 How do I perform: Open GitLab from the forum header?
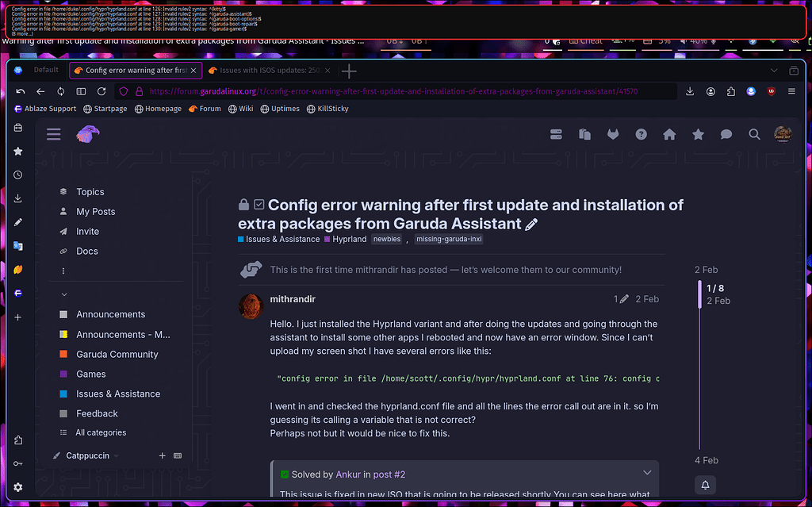612,134
